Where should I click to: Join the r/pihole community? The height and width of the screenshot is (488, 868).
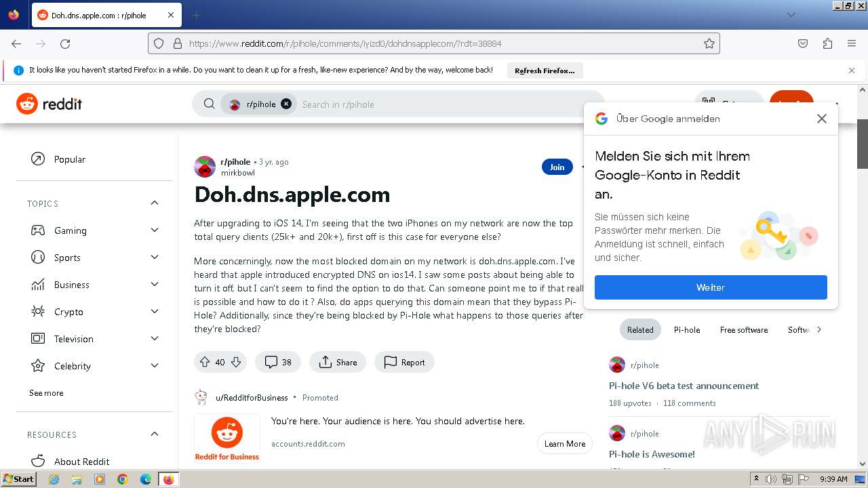point(557,167)
